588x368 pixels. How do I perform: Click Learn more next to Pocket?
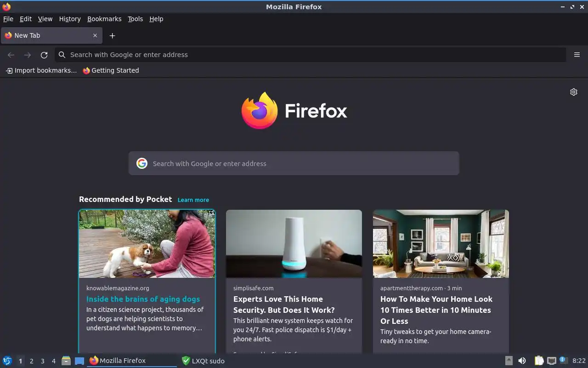click(x=193, y=200)
